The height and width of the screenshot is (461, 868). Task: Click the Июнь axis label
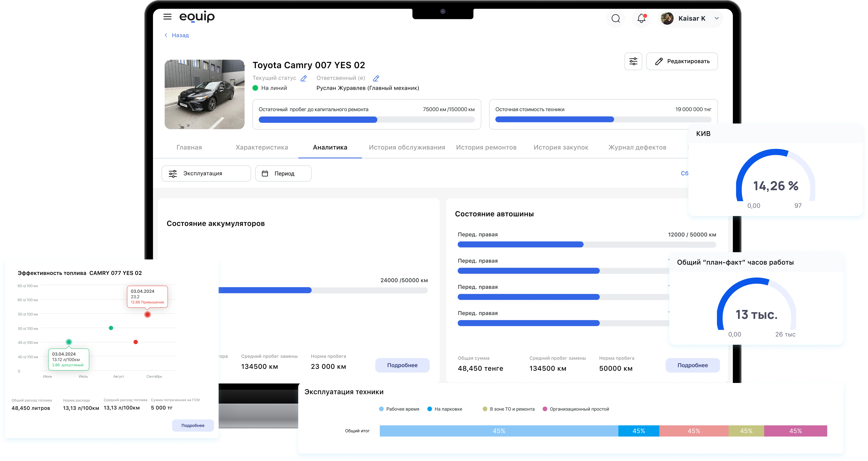coord(48,376)
